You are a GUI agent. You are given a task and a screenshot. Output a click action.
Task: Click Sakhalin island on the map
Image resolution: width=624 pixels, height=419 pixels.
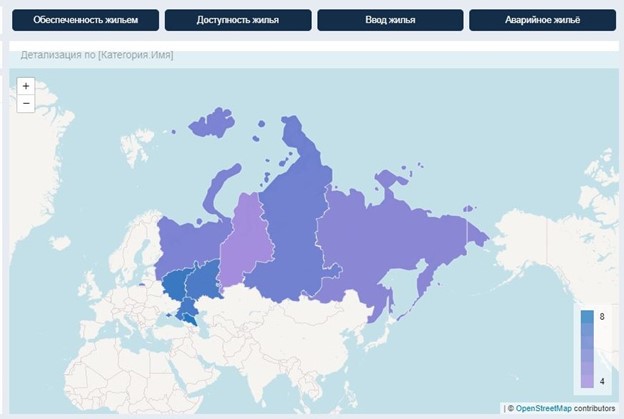pyautogui.click(x=390, y=302)
